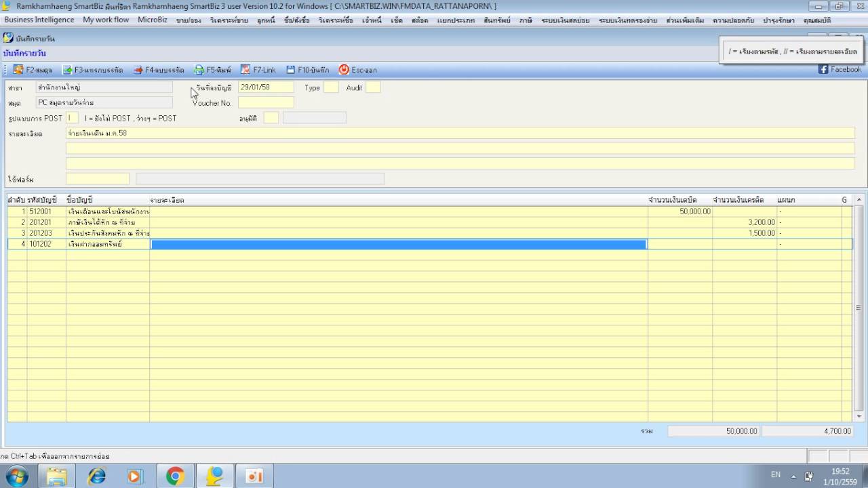This screenshot has height=488, width=868.
Task: Click the account name ภาษีเงินได้หัก ณ ที่จ่าย
Action: (101, 222)
